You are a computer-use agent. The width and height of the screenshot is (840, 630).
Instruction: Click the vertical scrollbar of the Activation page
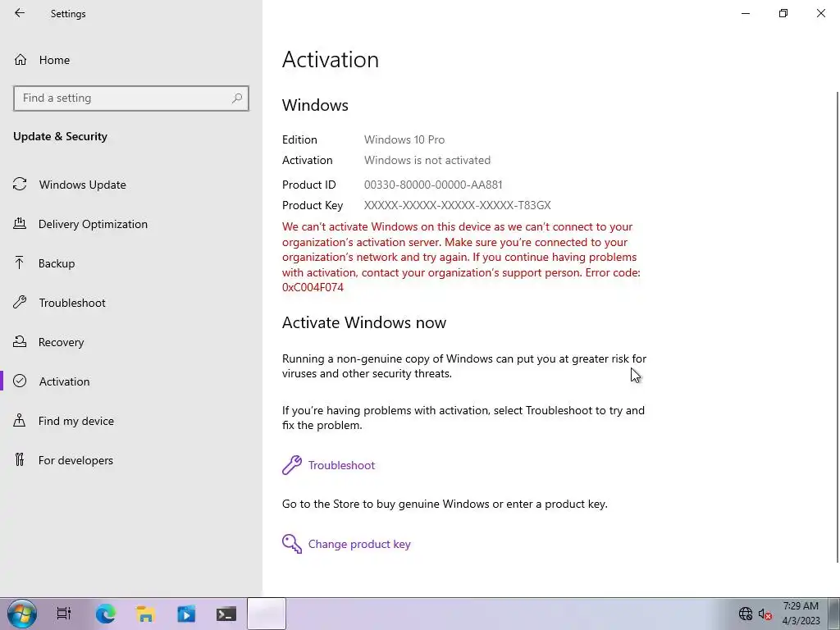pos(837,326)
